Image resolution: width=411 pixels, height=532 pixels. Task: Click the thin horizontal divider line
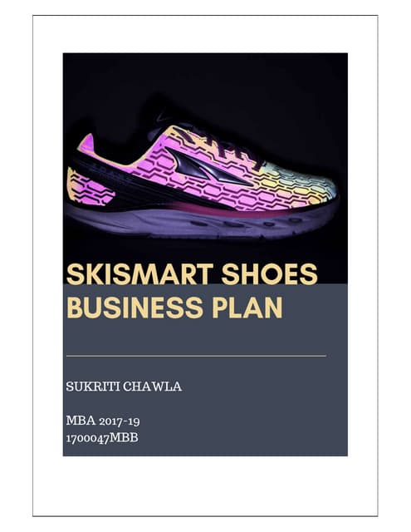(x=196, y=356)
